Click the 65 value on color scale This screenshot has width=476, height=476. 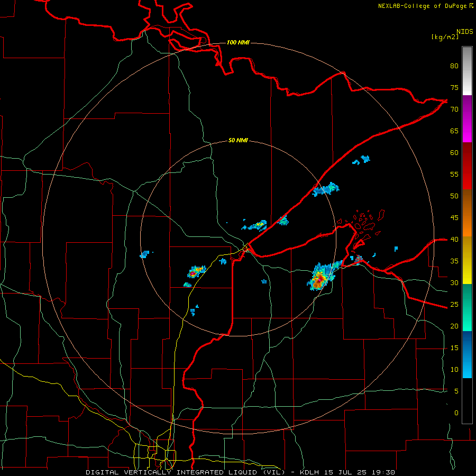coord(454,131)
